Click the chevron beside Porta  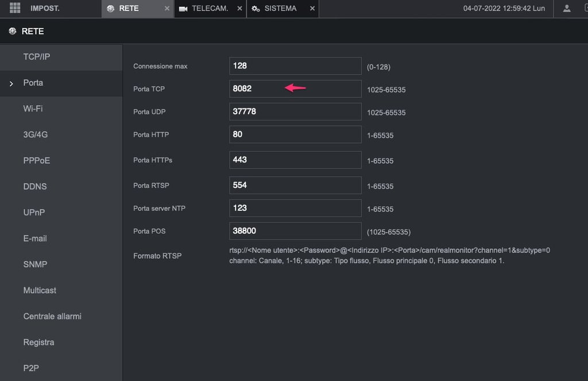point(11,84)
